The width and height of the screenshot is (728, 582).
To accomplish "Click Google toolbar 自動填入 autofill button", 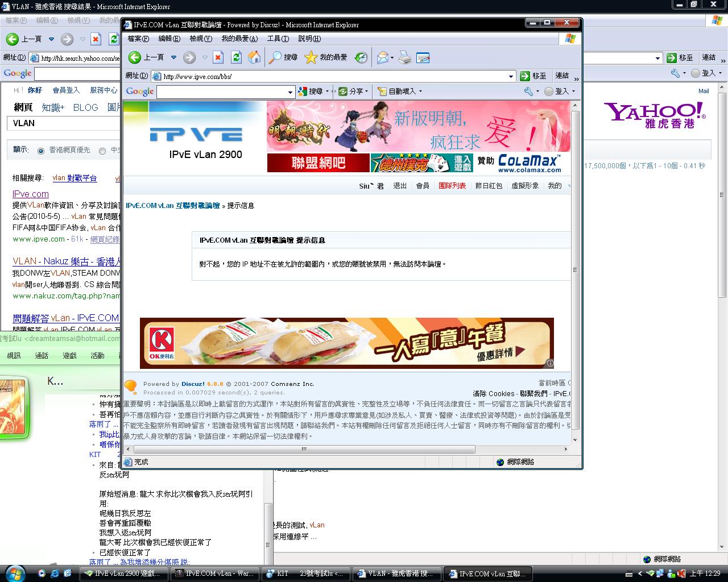I will click(x=397, y=91).
